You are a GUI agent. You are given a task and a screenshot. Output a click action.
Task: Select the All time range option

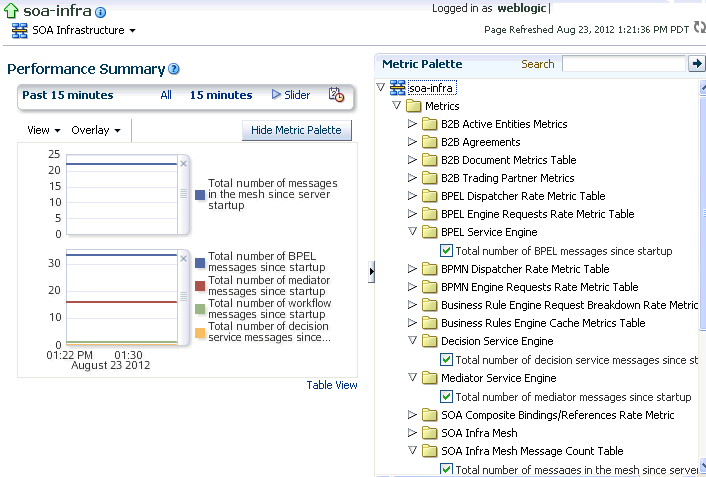166,95
